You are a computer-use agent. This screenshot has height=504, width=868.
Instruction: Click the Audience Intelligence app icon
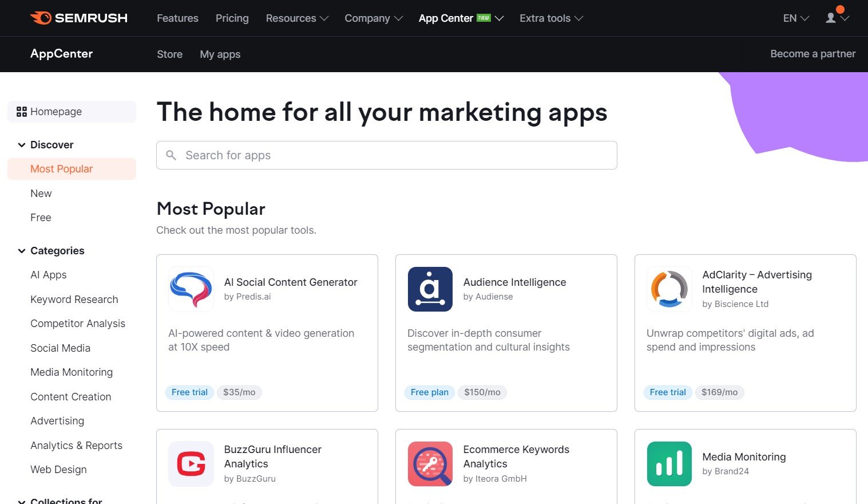(430, 289)
